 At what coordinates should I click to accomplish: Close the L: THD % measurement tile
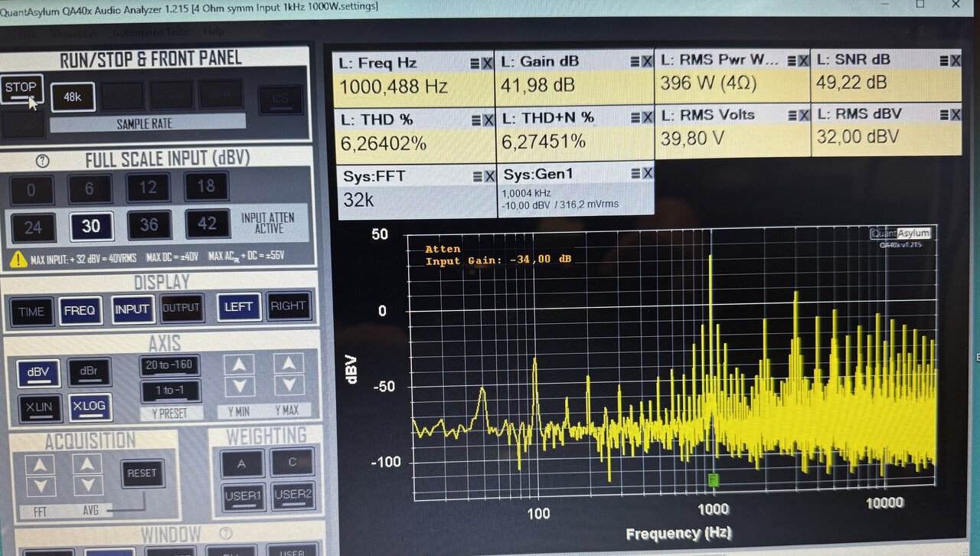(487, 119)
